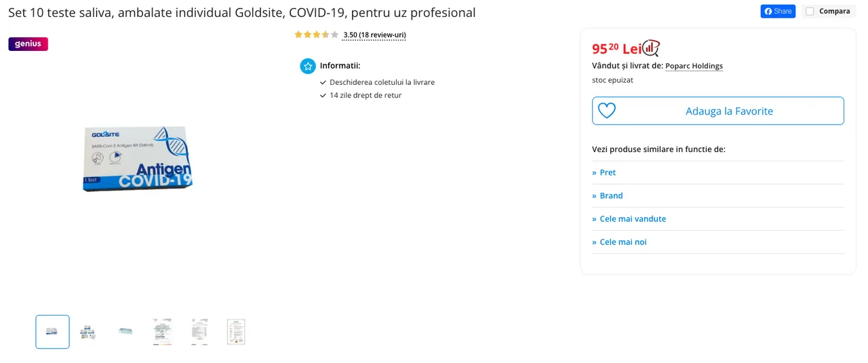Viewport: 868px width, 363px height.
Task: Select the third thumbnail of the box set
Action: coord(125,332)
